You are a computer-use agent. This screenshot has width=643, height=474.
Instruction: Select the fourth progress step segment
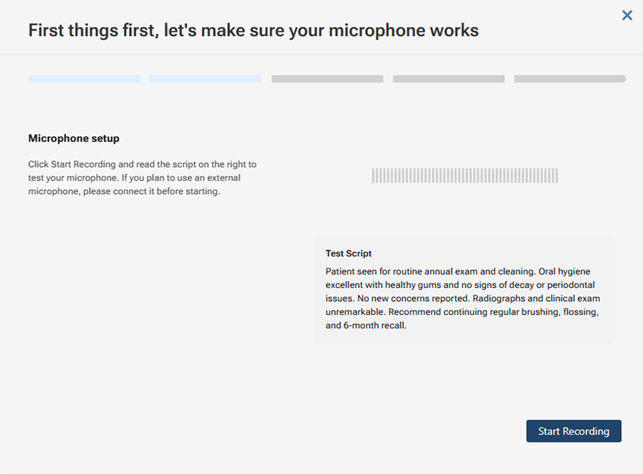[x=448, y=79]
